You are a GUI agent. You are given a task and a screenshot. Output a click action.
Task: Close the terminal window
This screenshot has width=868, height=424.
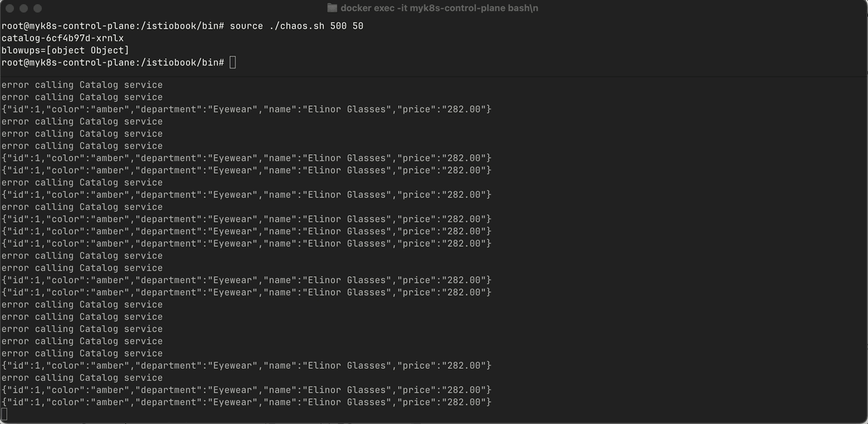[10, 8]
